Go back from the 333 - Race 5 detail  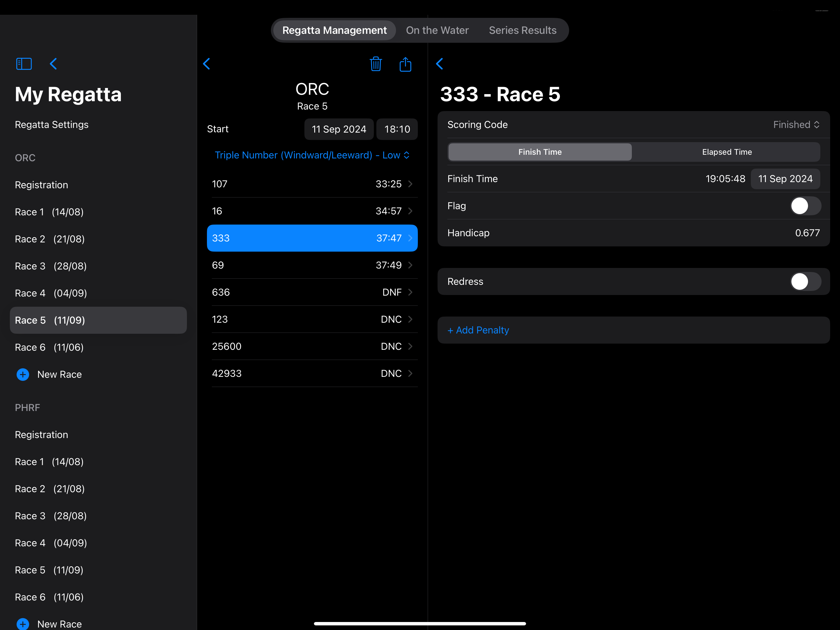[440, 64]
